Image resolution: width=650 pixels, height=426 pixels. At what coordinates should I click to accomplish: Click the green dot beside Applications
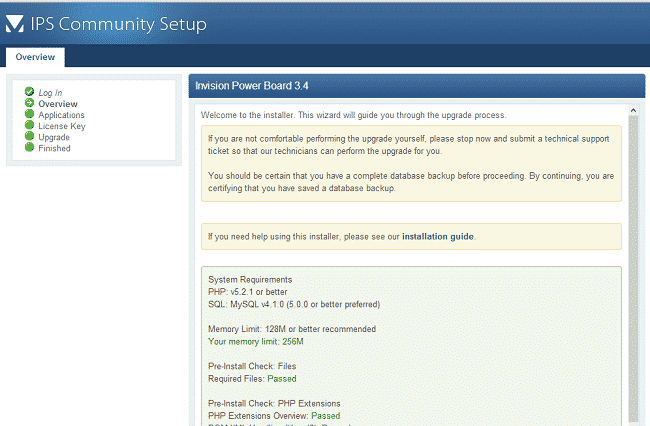[30, 115]
